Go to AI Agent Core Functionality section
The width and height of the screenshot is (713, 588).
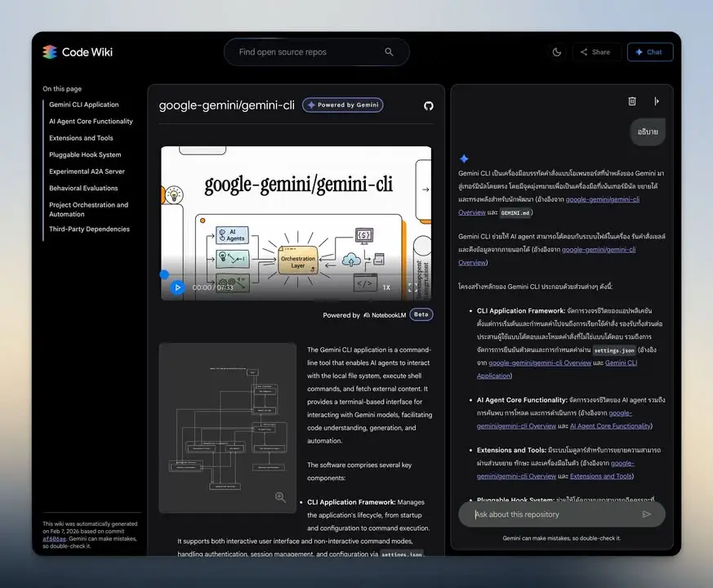click(91, 122)
